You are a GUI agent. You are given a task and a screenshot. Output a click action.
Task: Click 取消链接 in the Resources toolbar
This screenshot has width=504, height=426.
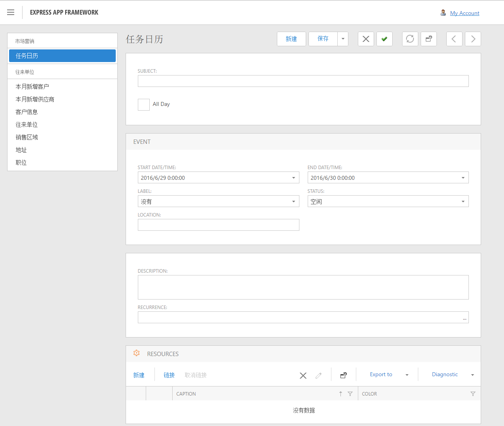(196, 375)
